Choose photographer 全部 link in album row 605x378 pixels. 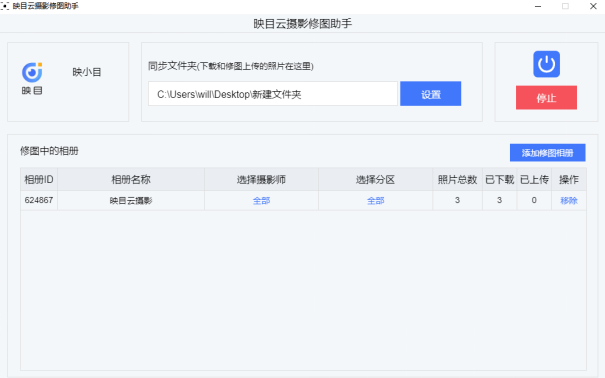(x=261, y=201)
